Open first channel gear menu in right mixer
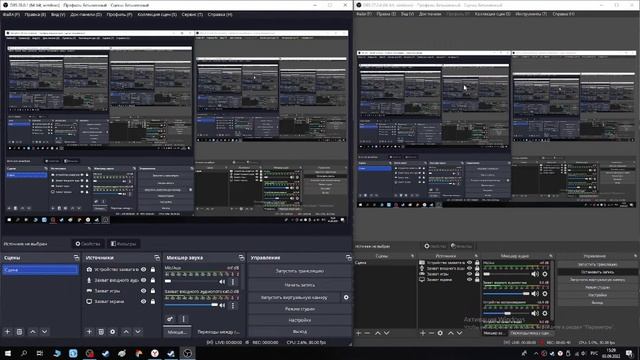The image size is (640, 360). (x=545, y=274)
